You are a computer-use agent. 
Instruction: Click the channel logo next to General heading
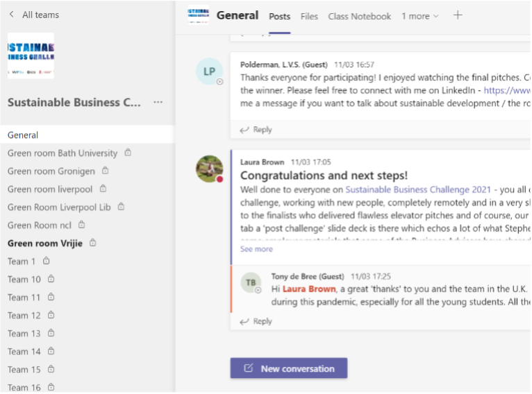(198, 15)
